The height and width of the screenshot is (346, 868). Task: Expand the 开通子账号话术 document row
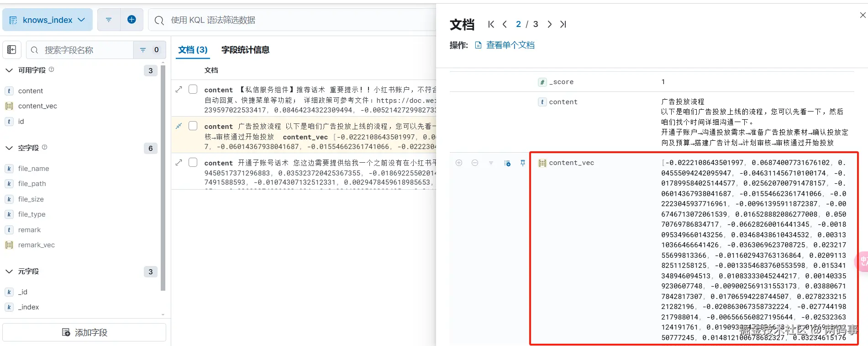(179, 162)
